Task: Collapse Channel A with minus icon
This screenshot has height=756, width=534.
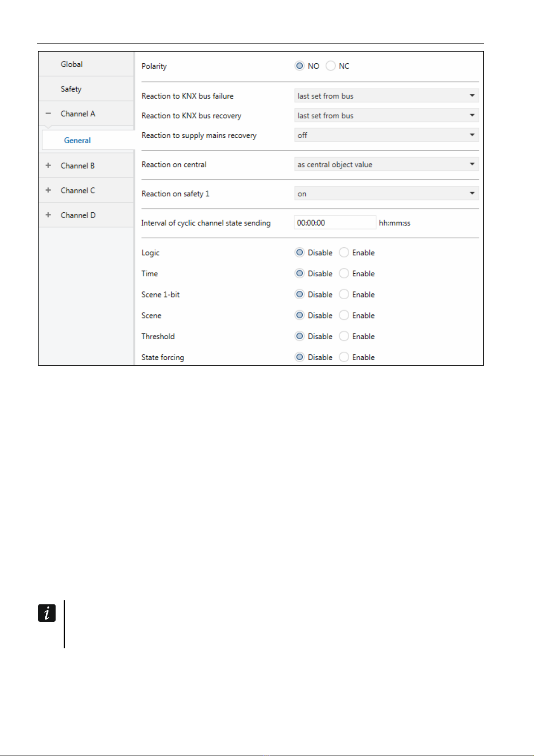Action: pos(48,114)
